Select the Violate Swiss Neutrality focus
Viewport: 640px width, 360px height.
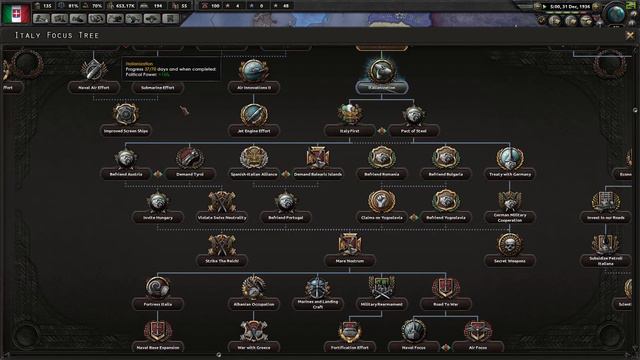click(x=222, y=207)
